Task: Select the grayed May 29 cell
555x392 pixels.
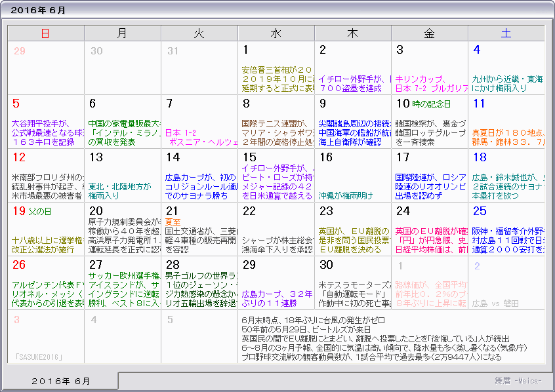Action: [45, 66]
